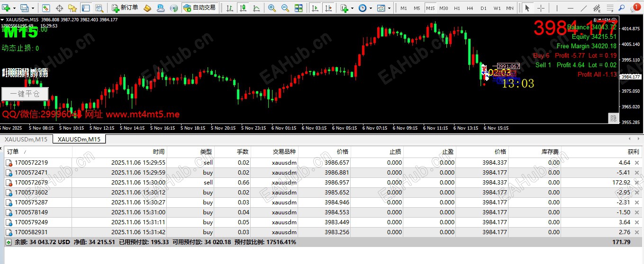Select the W1 timeframe
644x264 pixels.
(x=497, y=8)
